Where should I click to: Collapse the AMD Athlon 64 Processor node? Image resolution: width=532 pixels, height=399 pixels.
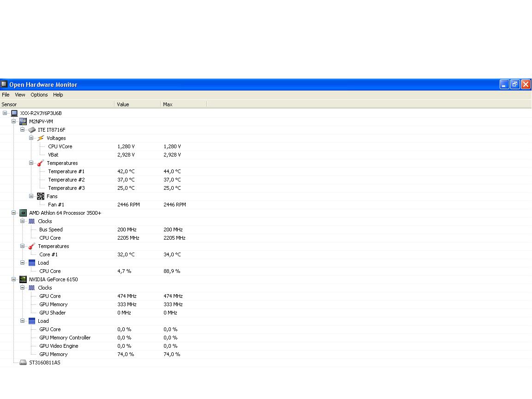point(13,213)
